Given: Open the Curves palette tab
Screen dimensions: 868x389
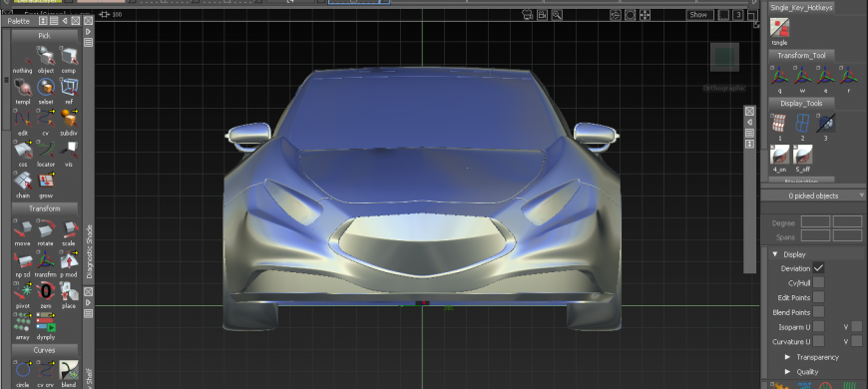Looking at the screenshot, I should coord(44,350).
